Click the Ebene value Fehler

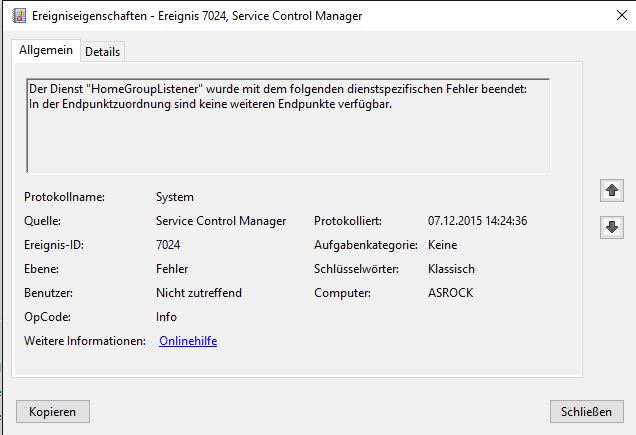(172, 269)
